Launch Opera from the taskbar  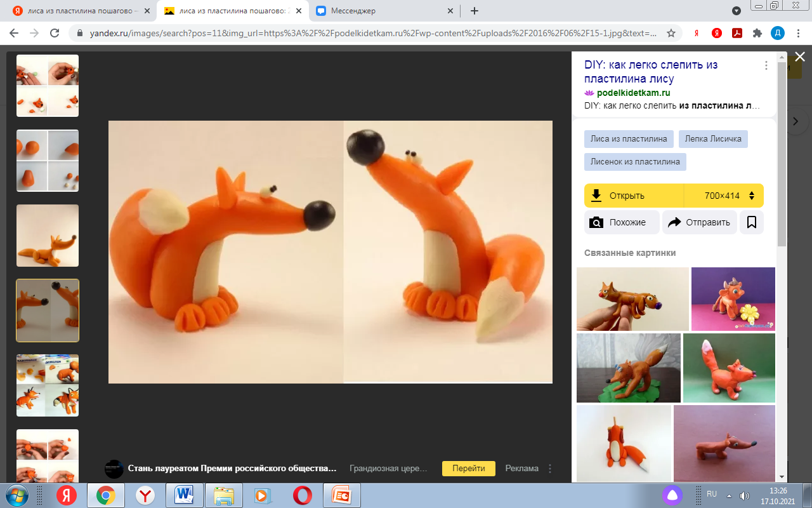(303, 495)
